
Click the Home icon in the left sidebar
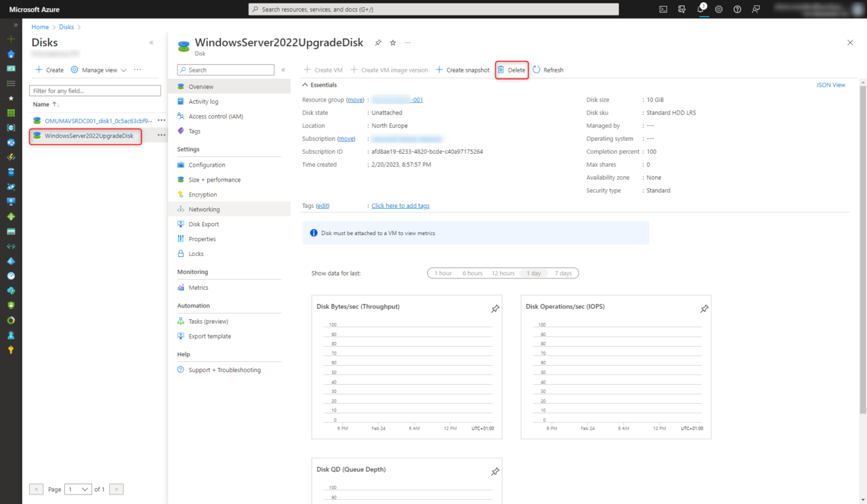tap(11, 54)
